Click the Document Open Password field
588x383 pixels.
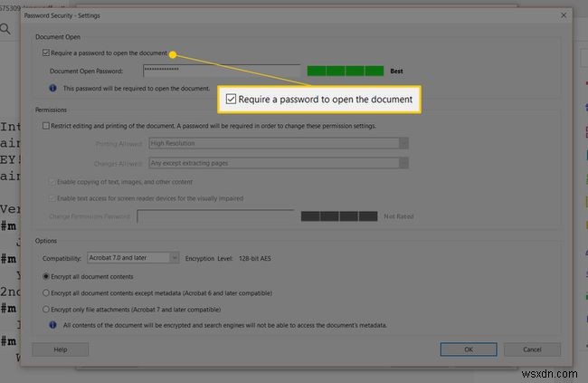(222, 71)
